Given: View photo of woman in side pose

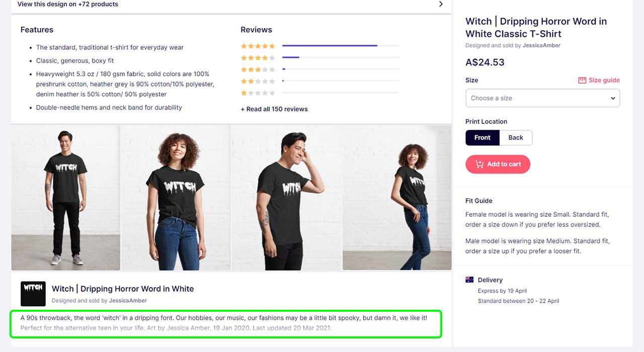Looking at the screenshot, I should point(397,198).
